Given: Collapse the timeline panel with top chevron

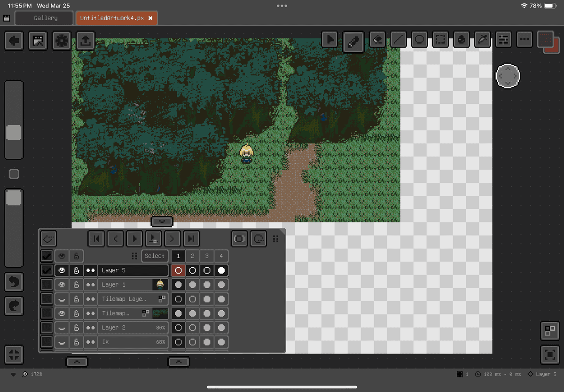Looking at the screenshot, I should pos(162,221).
